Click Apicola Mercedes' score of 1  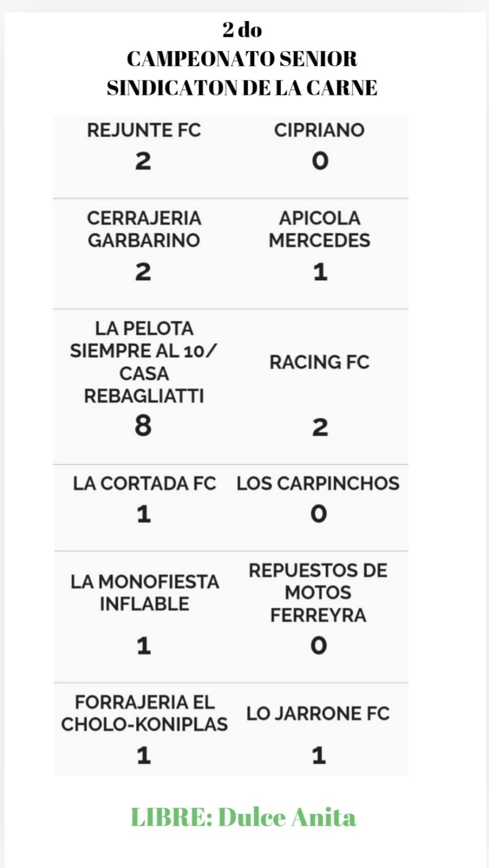tap(320, 272)
